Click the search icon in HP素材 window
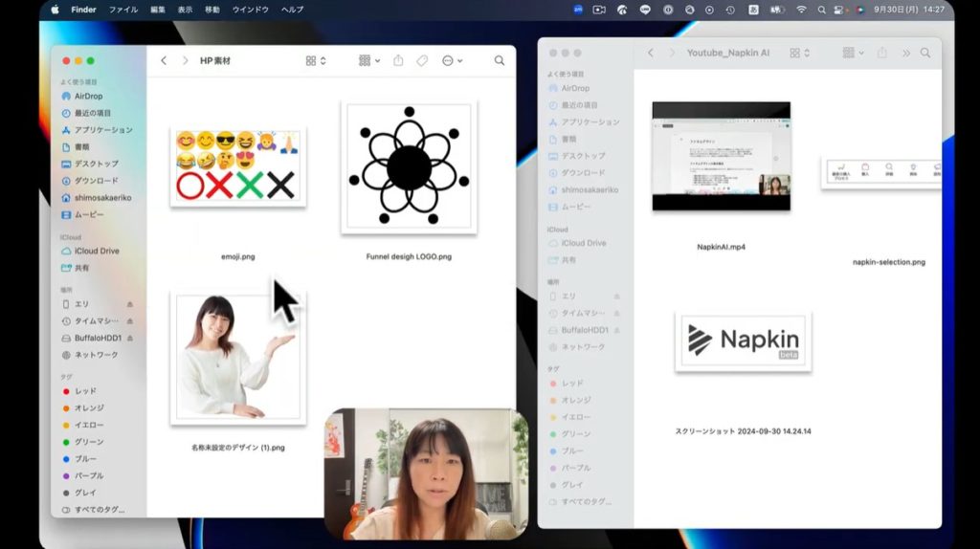980x549 pixels. tap(499, 60)
